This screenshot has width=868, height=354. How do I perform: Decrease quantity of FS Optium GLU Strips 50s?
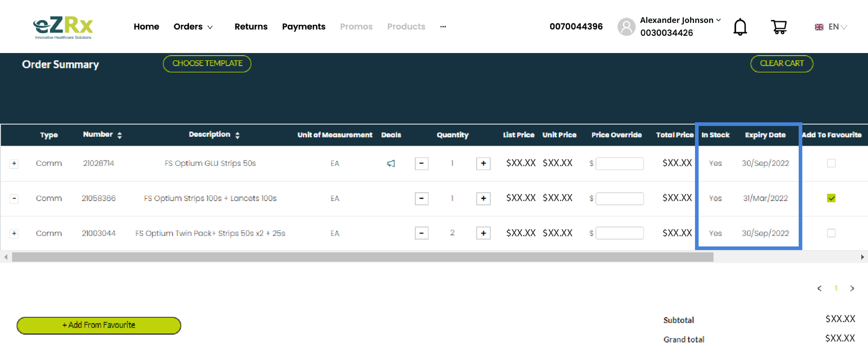click(421, 163)
